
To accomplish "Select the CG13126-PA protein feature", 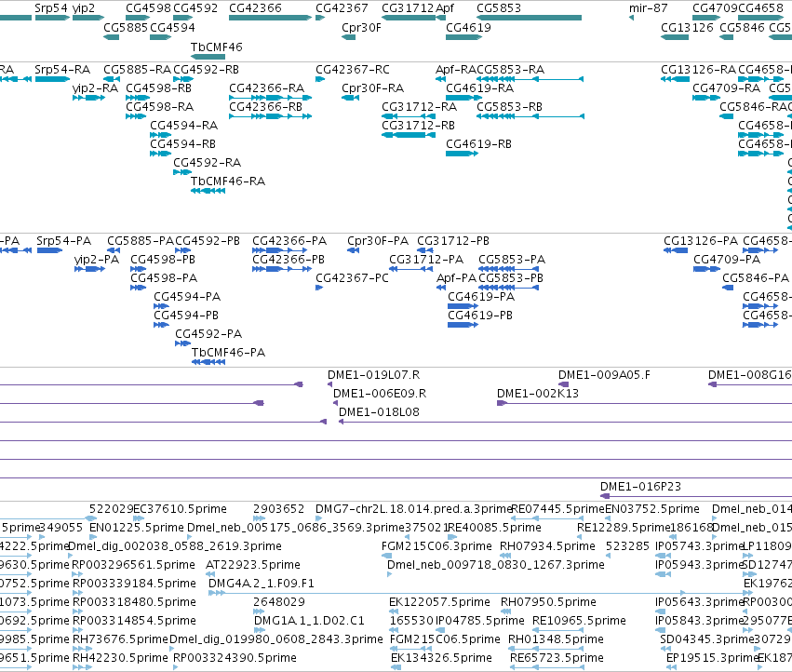I will pyautogui.click(x=676, y=250).
